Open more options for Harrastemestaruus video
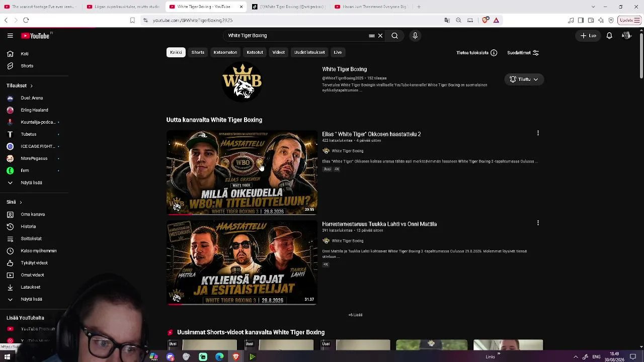Image resolution: width=644 pixels, height=362 pixels. [x=538, y=223]
